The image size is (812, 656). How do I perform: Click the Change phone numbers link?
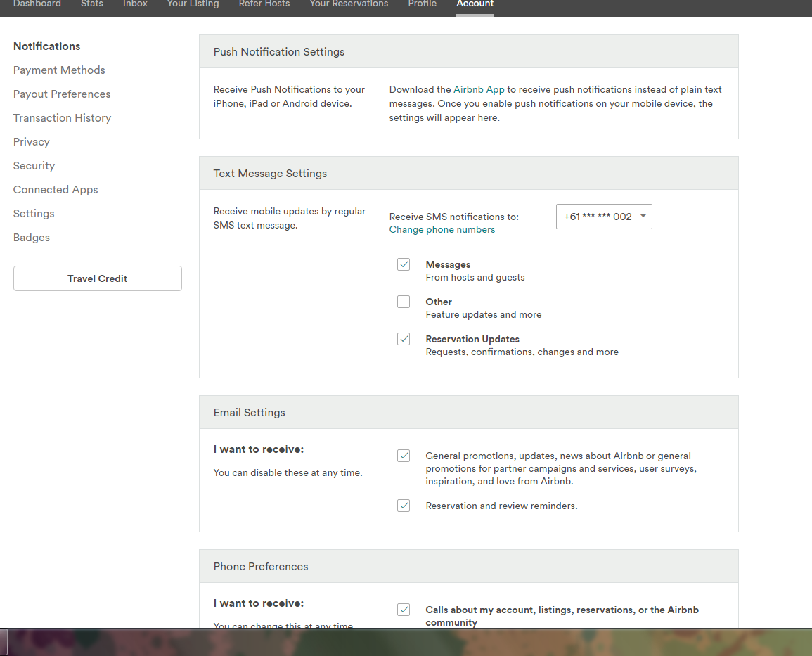tap(442, 230)
